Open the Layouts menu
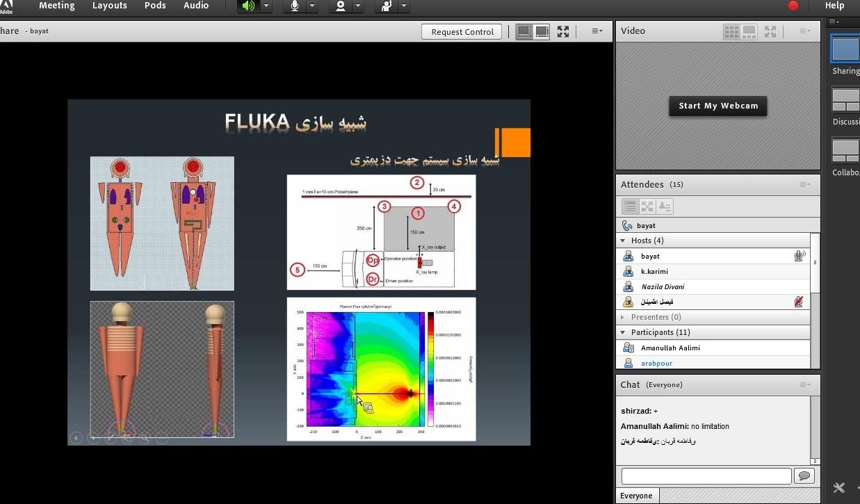Screen dimensions: 860x504 point(110,6)
